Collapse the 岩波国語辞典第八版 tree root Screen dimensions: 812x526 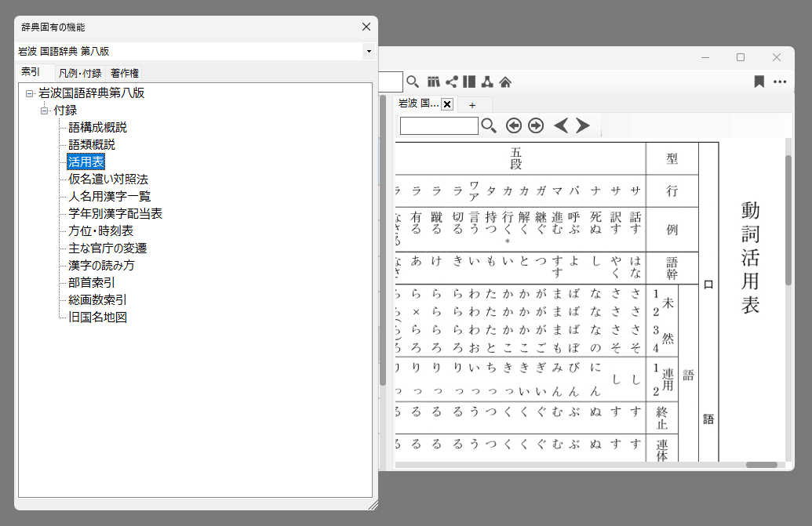pyautogui.click(x=29, y=93)
